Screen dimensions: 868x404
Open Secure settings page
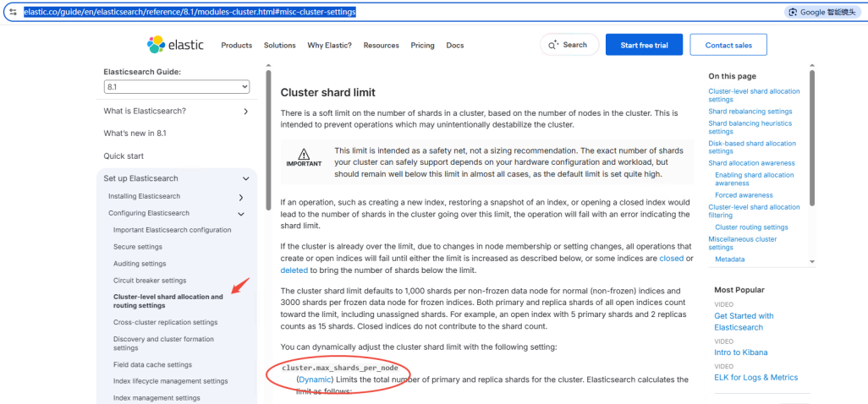click(138, 247)
